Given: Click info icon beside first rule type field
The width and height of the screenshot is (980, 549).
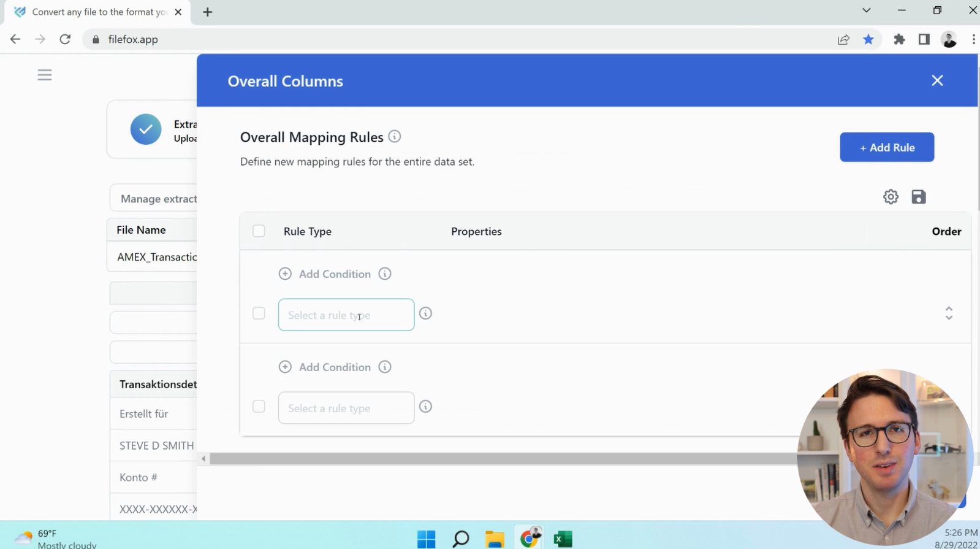Looking at the screenshot, I should click(x=425, y=314).
